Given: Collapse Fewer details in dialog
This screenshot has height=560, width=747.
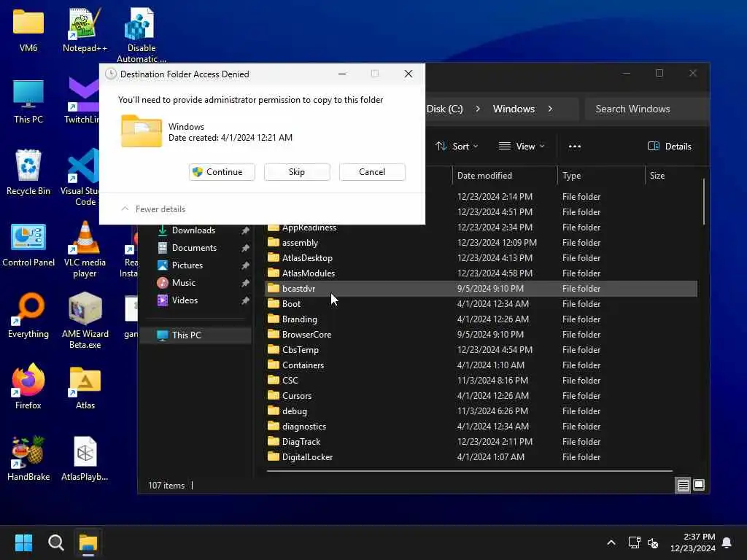Looking at the screenshot, I should click(153, 209).
